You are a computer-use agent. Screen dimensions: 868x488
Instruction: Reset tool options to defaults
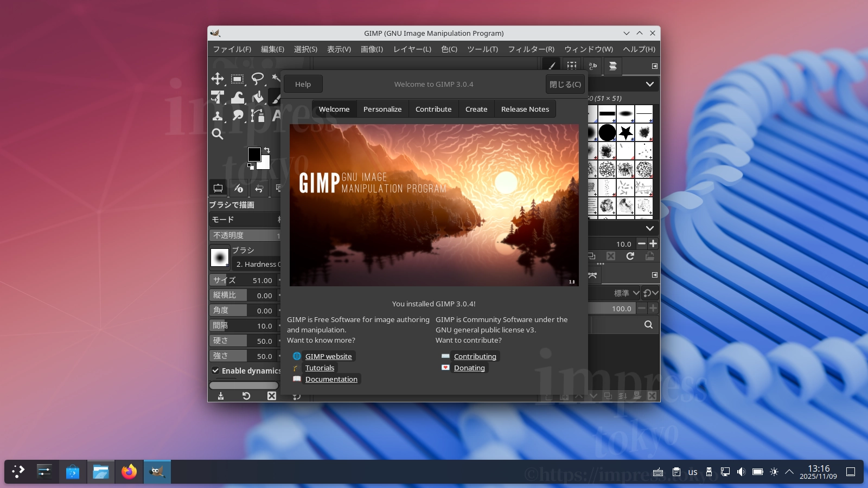246,396
